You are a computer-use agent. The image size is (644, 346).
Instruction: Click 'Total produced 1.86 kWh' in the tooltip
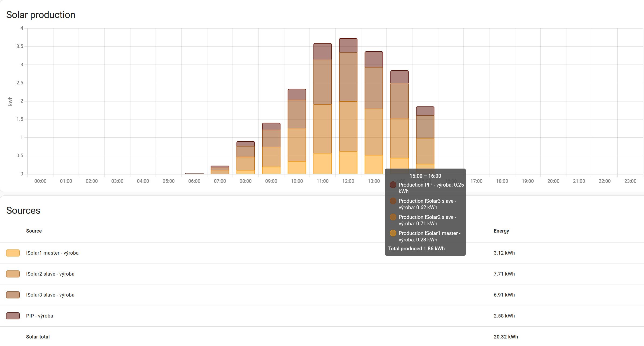416,249
